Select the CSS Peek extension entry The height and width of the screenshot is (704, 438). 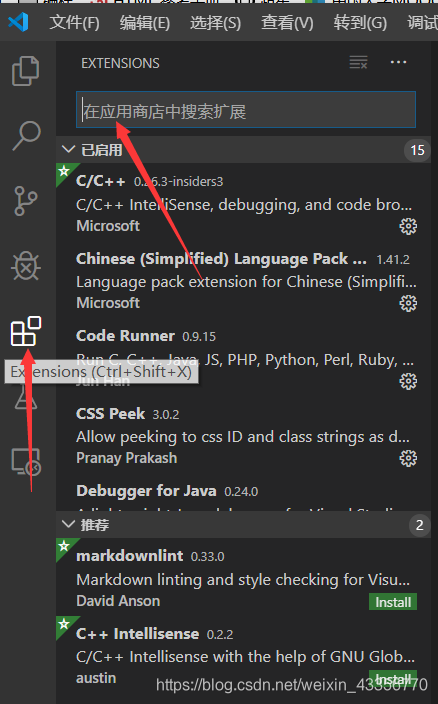coord(243,434)
